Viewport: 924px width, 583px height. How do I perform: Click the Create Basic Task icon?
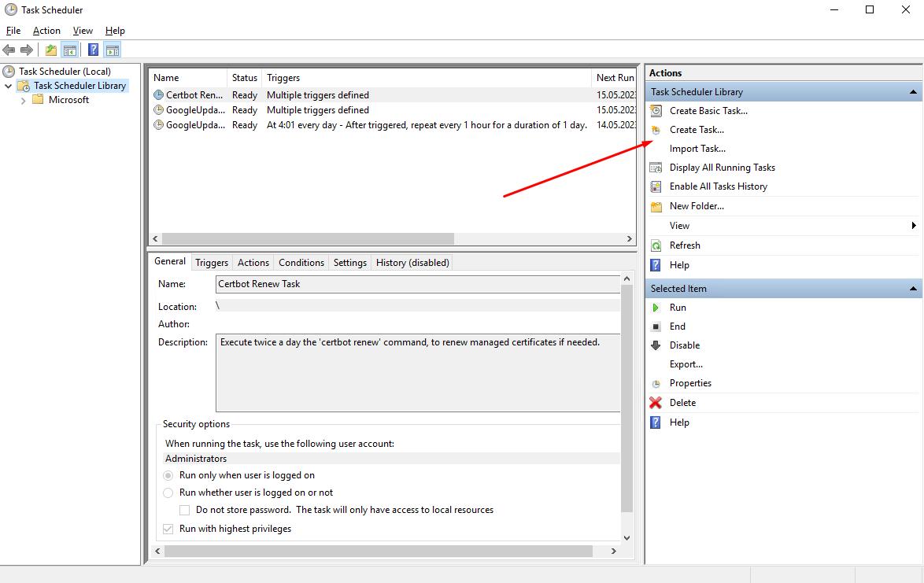tap(656, 111)
